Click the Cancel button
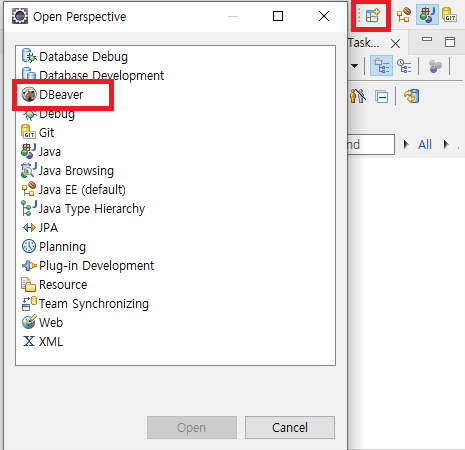This screenshot has width=465, height=450. pyautogui.click(x=290, y=427)
